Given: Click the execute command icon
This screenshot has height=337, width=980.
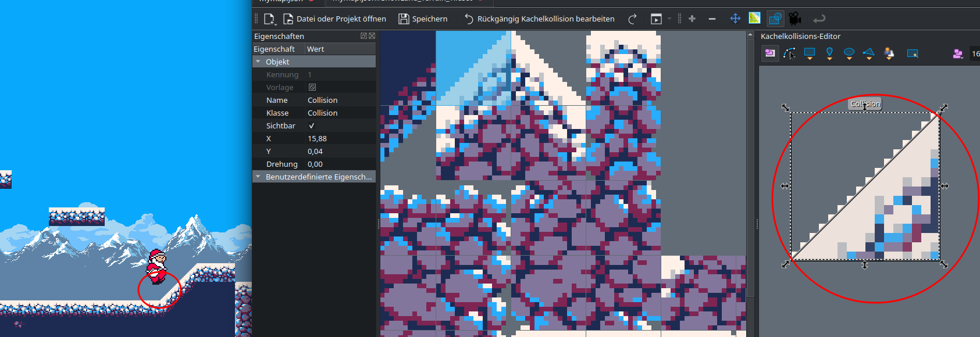Looking at the screenshot, I should (x=656, y=19).
